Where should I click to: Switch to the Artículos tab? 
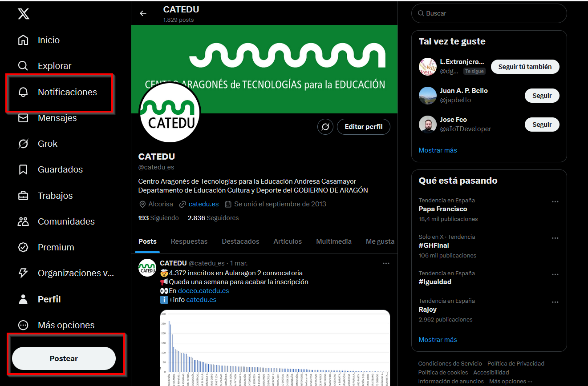coord(288,241)
